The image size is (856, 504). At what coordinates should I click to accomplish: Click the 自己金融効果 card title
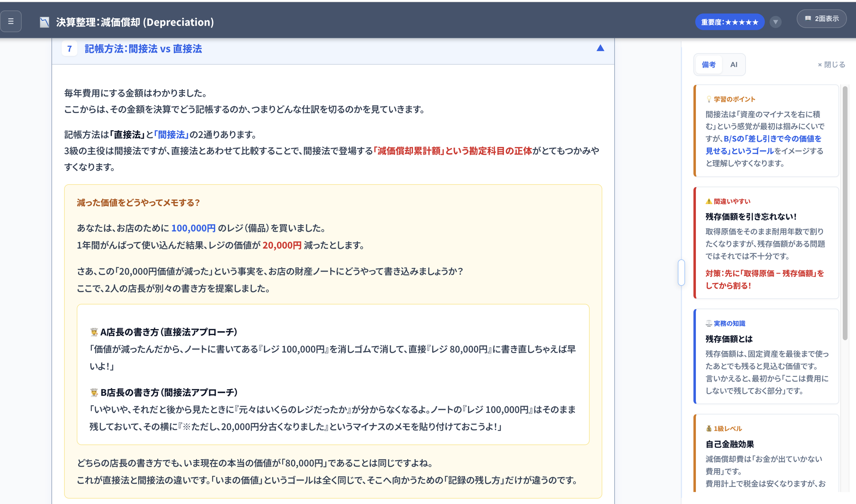point(730,444)
